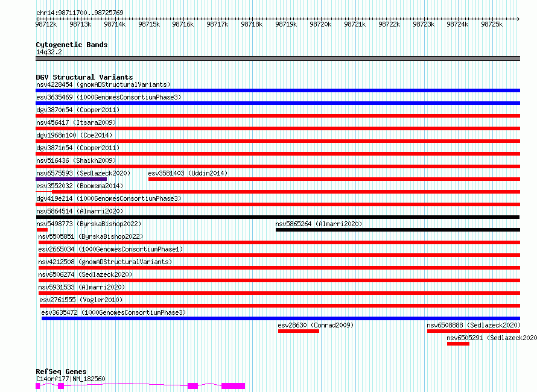Click coordinates chr14:98711700..98725769

point(80,13)
